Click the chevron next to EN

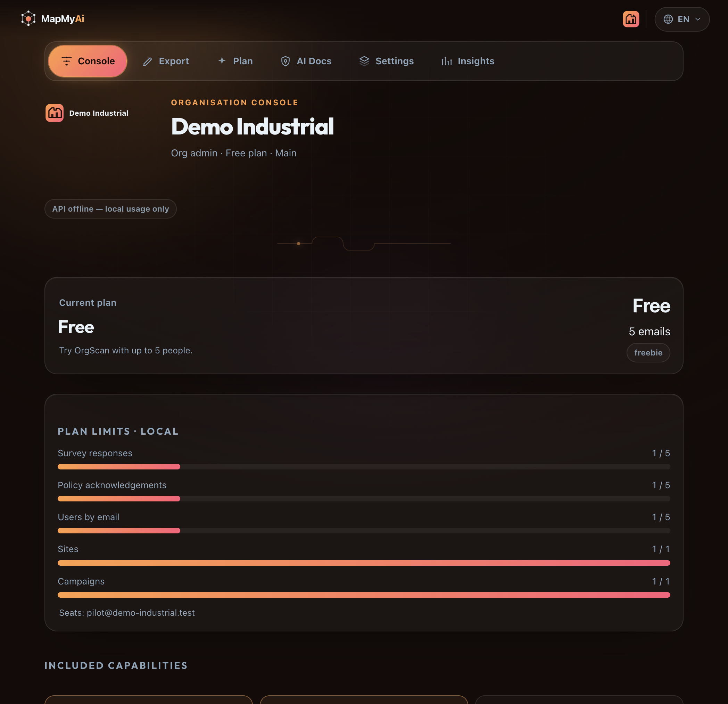[x=697, y=19]
